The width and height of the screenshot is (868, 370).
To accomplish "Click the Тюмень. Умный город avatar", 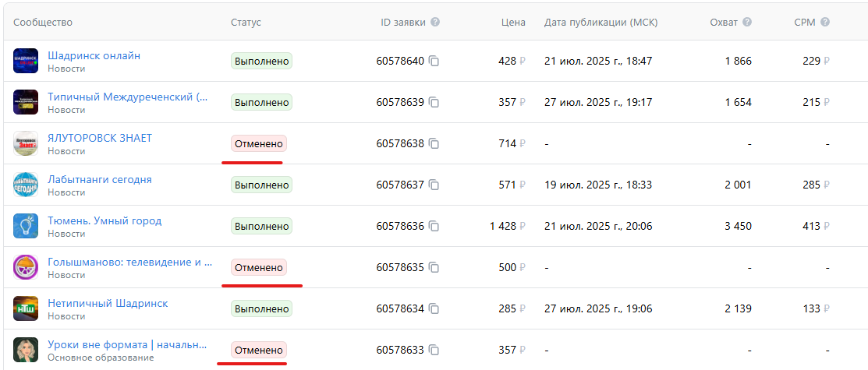I will [26, 226].
